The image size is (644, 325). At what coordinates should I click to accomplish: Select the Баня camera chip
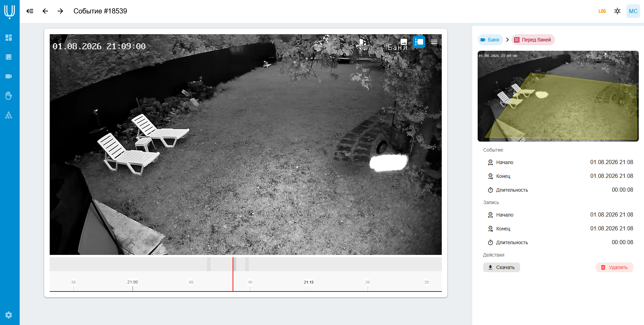(490, 40)
